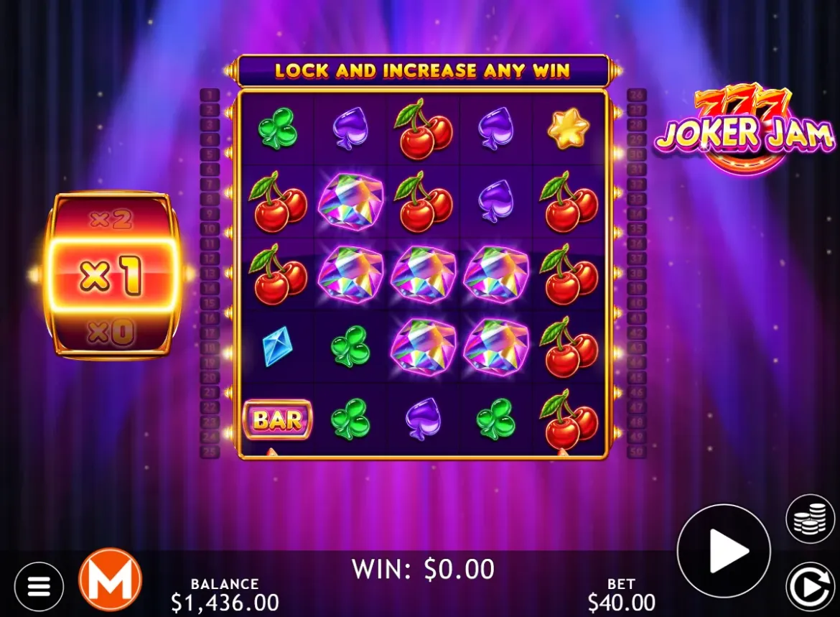Image resolution: width=840 pixels, height=617 pixels.
Task: Click the $40.00 bet amount
Action: (x=622, y=603)
